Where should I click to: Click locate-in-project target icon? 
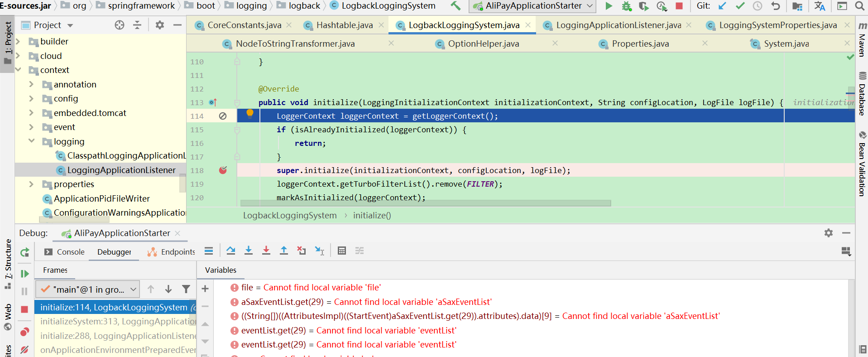(120, 25)
